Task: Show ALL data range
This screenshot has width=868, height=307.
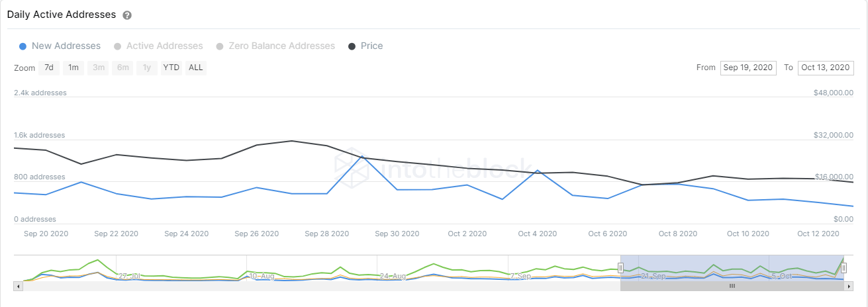Action: point(196,67)
